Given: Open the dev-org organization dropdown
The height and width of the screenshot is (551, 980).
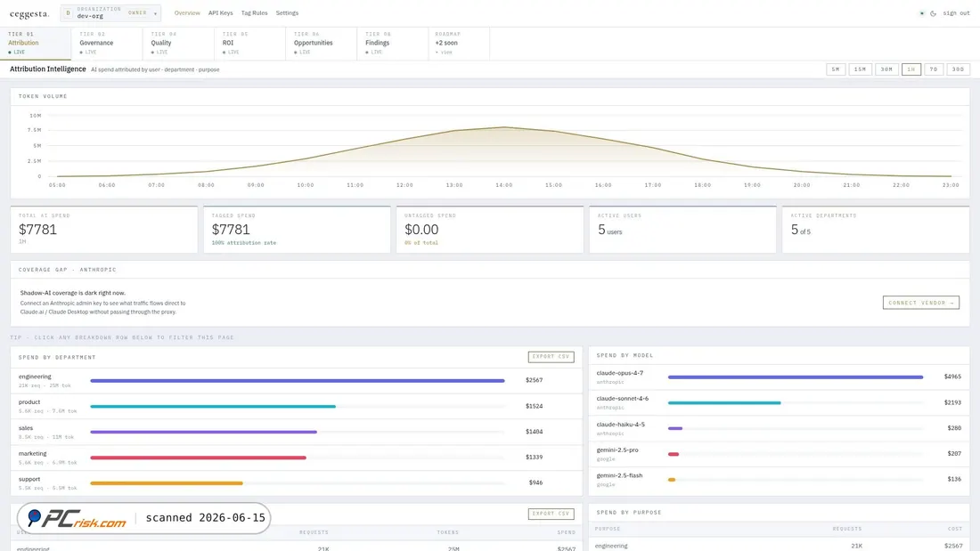Looking at the screenshot, I should pyautogui.click(x=110, y=13).
